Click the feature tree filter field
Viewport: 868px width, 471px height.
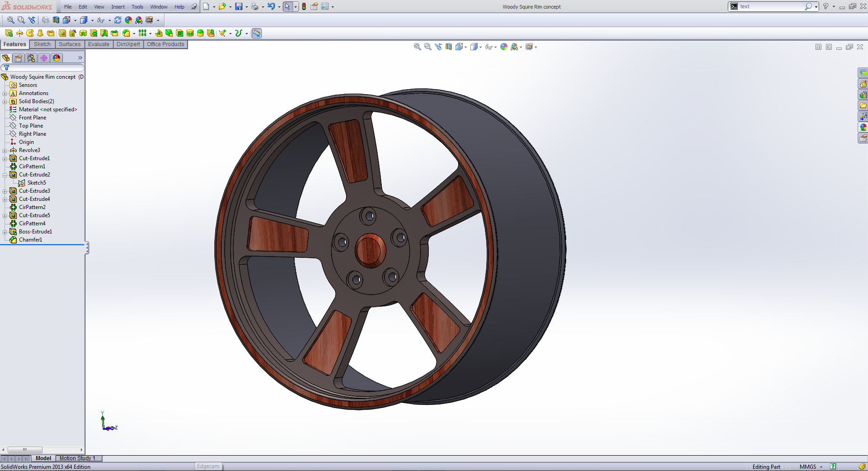(x=43, y=67)
